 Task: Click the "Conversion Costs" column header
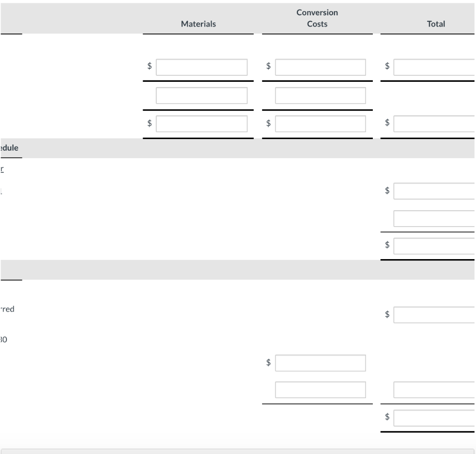tap(317, 18)
